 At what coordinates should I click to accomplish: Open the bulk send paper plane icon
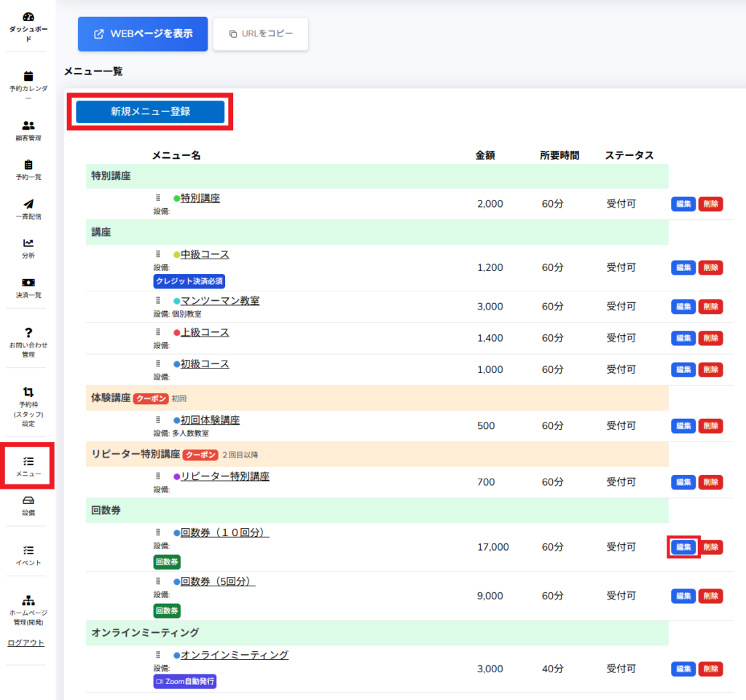28,204
